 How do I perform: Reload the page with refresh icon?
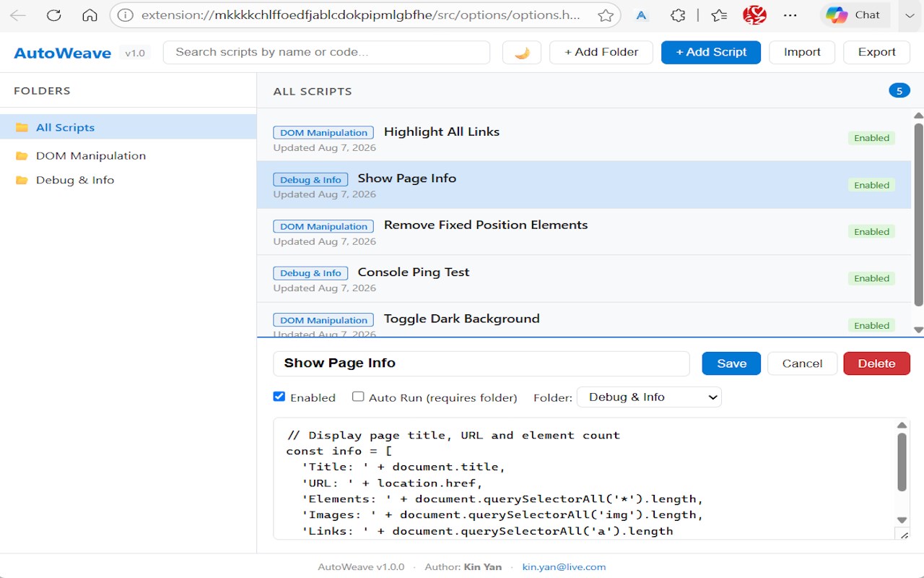(53, 15)
